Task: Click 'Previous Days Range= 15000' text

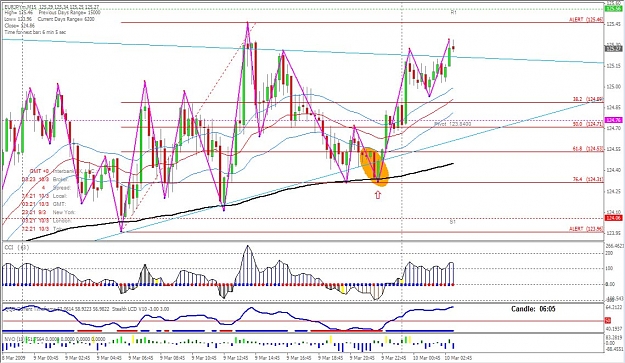Action: (69, 13)
